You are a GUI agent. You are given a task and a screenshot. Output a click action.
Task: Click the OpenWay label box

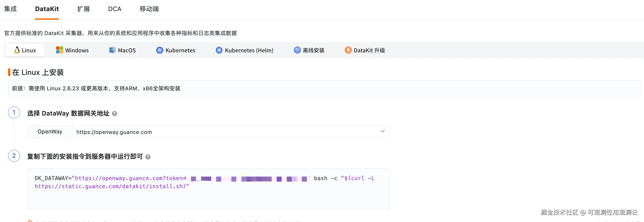click(x=50, y=132)
